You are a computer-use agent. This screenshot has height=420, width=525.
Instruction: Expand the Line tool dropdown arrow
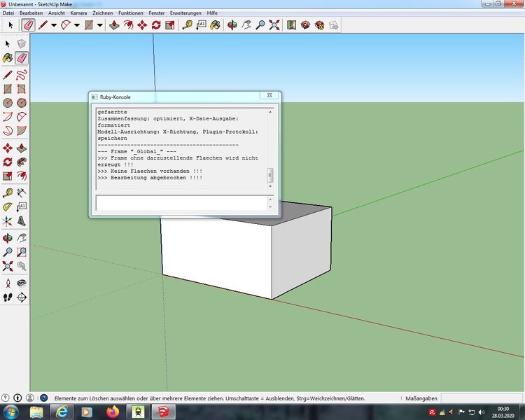pos(55,25)
